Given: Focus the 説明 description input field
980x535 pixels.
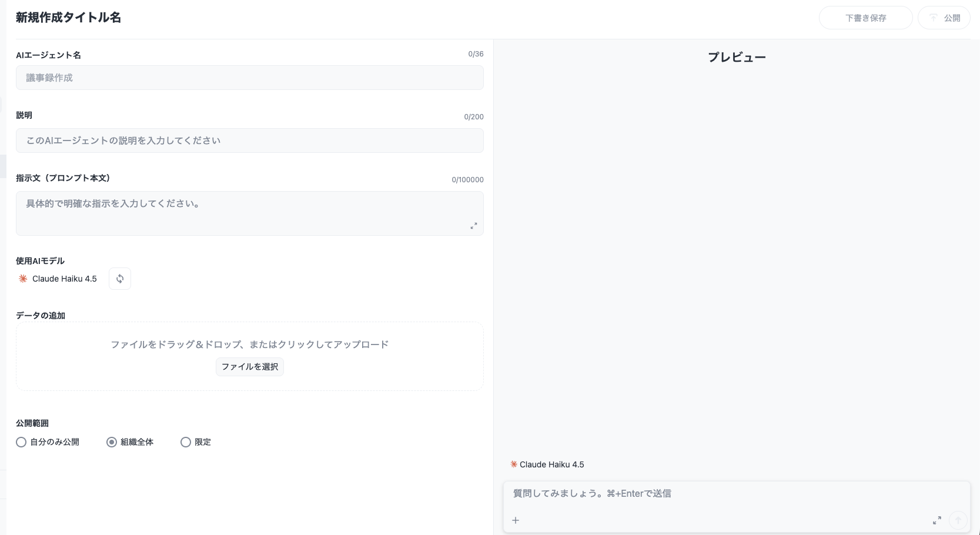Looking at the screenshot, I should coord(250,141).
